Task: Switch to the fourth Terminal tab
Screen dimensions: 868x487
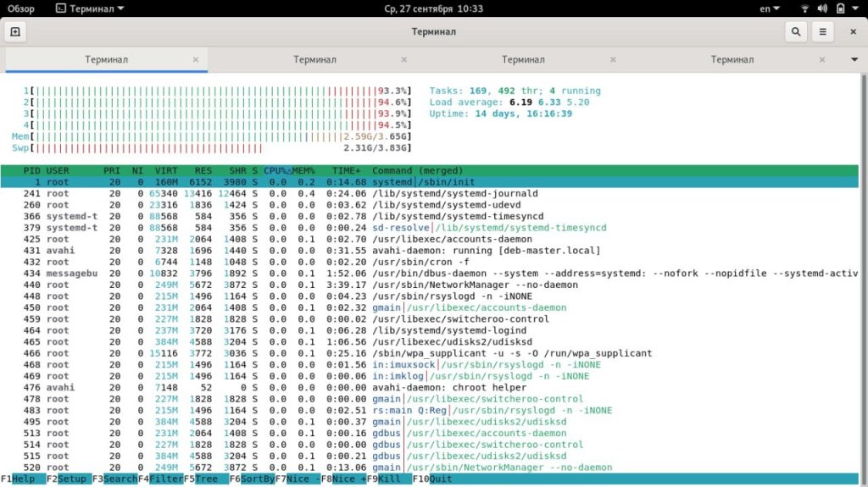Action: (732, 60)
